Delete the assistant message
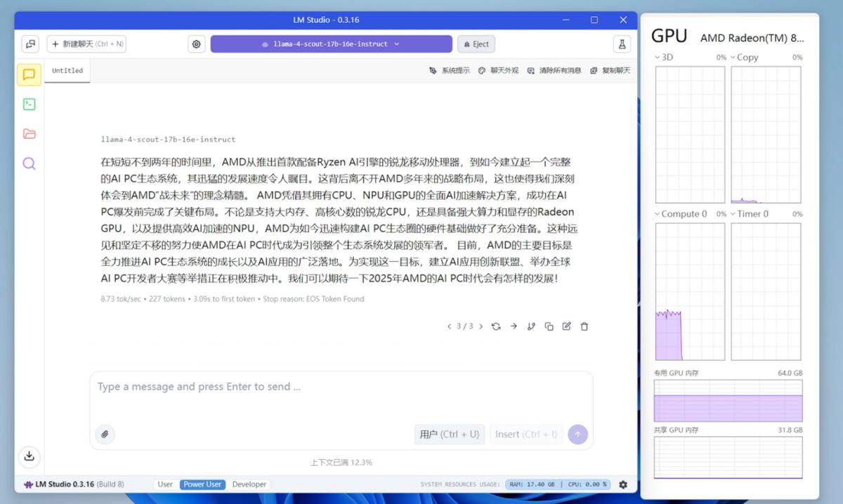 (x=584, y=326)
